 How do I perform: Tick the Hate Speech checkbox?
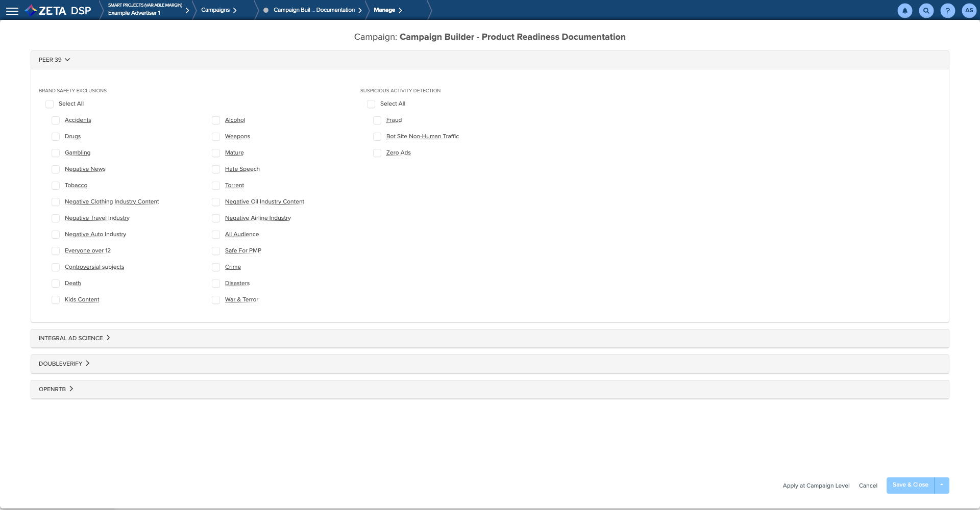[x=216, y=169]
